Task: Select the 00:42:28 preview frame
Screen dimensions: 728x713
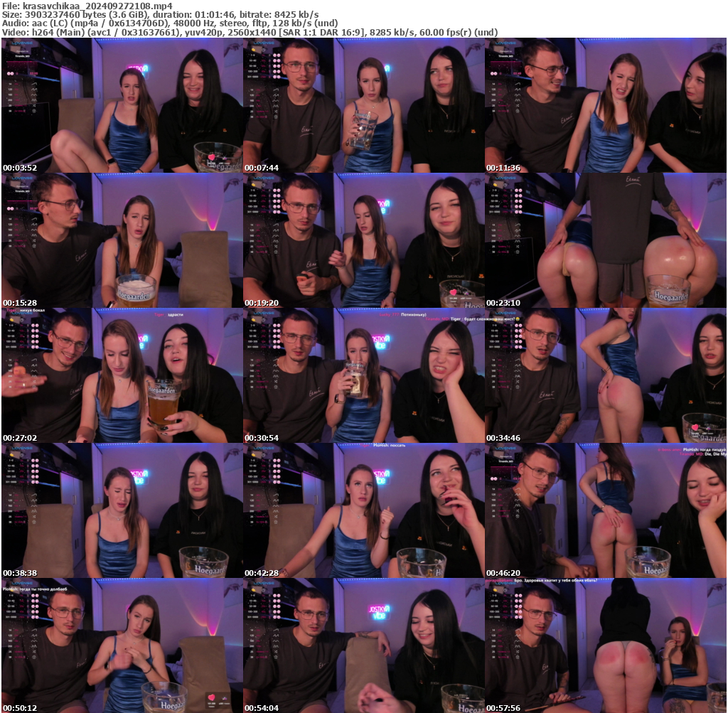Action: 363,510
